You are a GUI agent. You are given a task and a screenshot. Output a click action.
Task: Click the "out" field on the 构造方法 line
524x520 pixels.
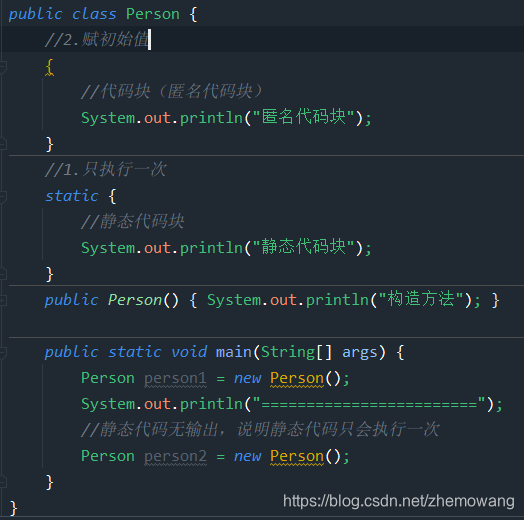coord(283,300)
